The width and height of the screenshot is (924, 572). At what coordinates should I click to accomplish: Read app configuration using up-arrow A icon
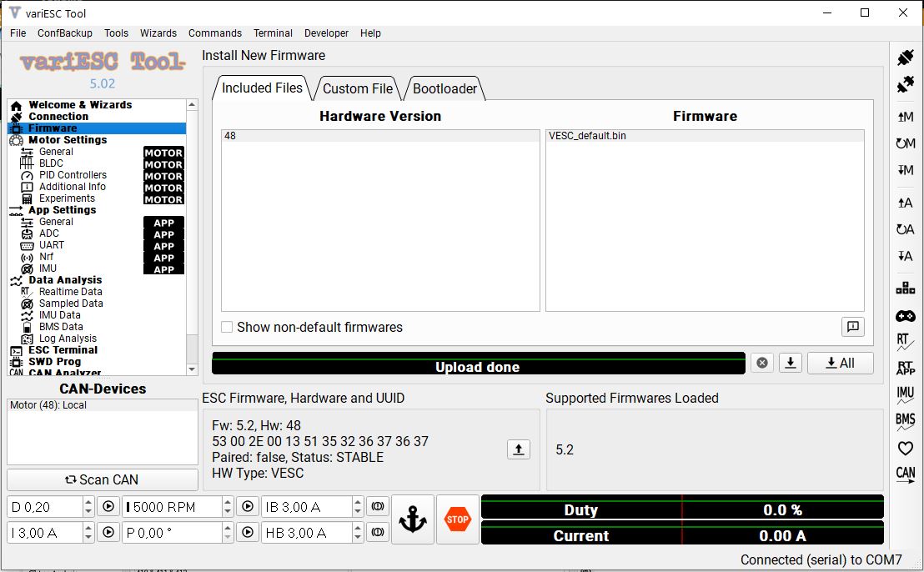pyautogui.click(x=905, y=203)
